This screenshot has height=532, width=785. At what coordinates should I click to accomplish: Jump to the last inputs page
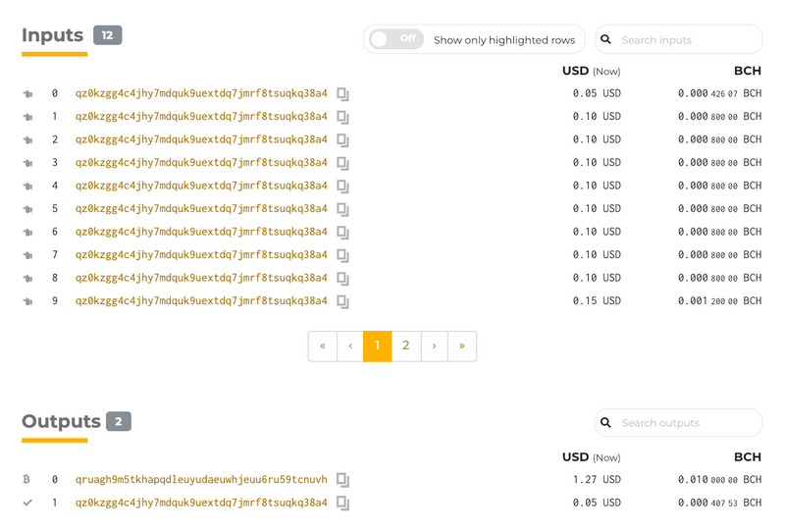point(462,346)
